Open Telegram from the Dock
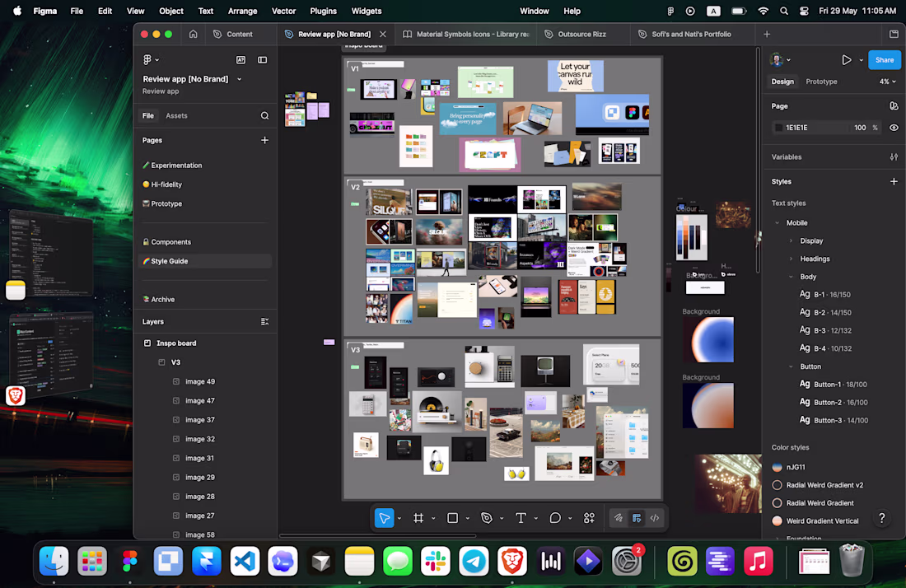This screenshot has width=906, height=588. 474,561
